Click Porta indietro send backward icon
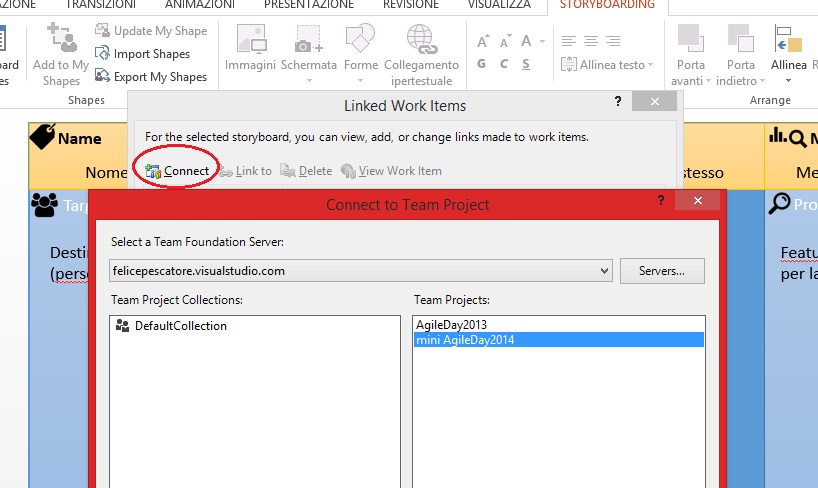The image size is (818, 488). [x=741, y=38]
